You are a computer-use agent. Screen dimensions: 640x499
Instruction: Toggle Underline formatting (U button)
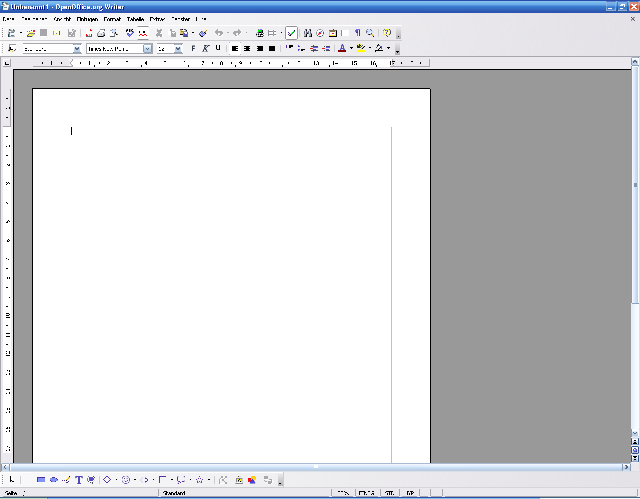(x=218, y=49)
